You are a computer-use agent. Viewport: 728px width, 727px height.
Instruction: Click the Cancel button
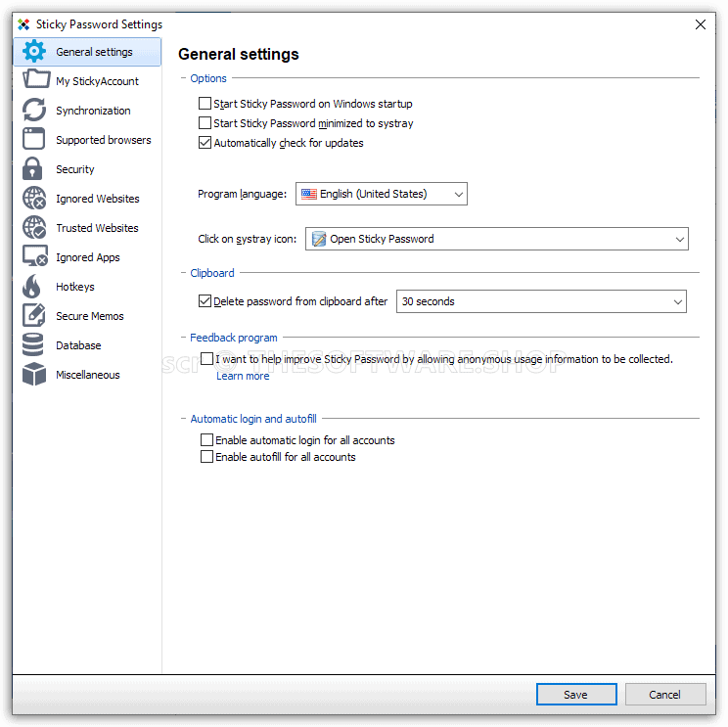coord(664,694)
